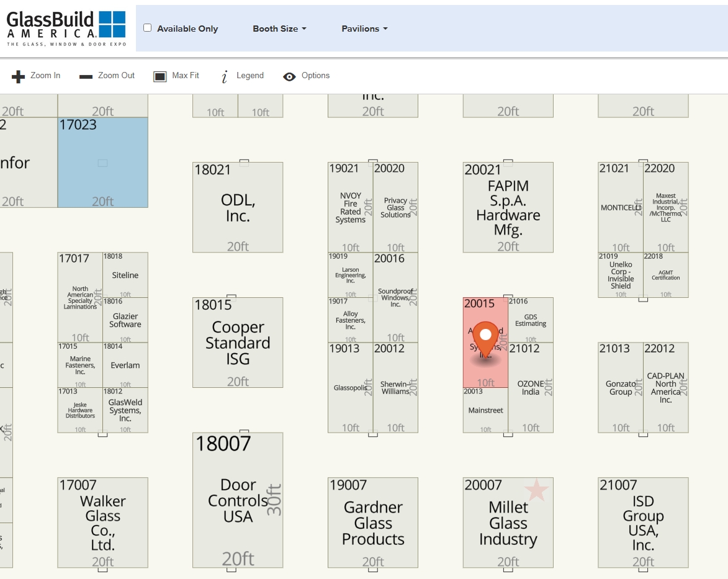Select booth 17017 North American Specialty Laminations
This screenshot has height=579, width=728.
click(80, 298)
